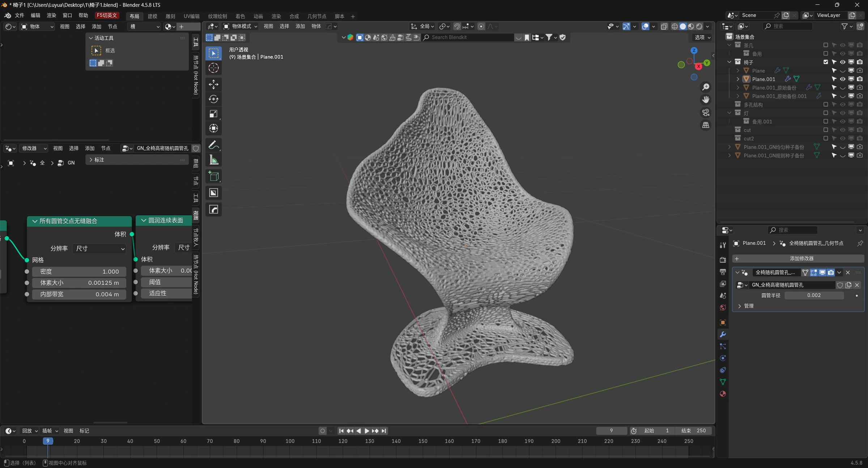868x468 pixels.
Task: Switch perspective/orthographic grid icon
Action: coord(706,125)
